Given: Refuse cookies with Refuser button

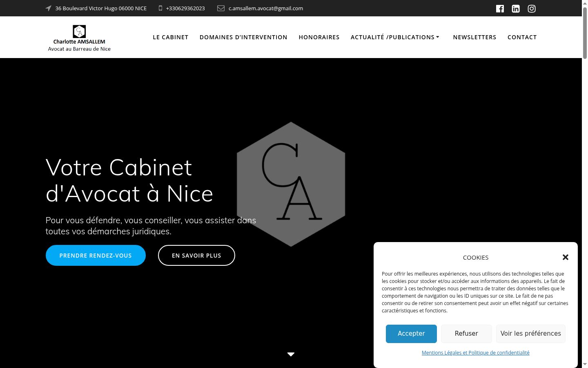Looking at the screenshot, I should click(x=466, y=334).
